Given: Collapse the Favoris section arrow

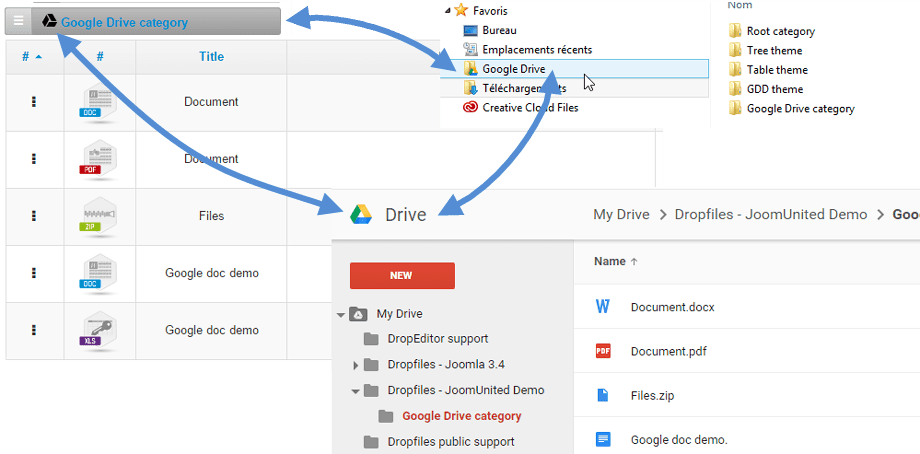Looking at the screenshot, I should point(447,11).
